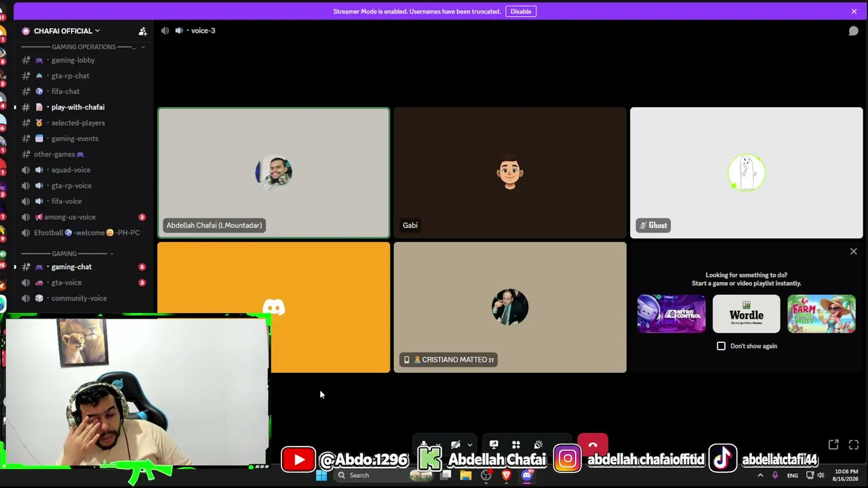The height and width of the screenshot is (488, 868).
Task: Disconnect from the voice call
Action: coord(593,444)
